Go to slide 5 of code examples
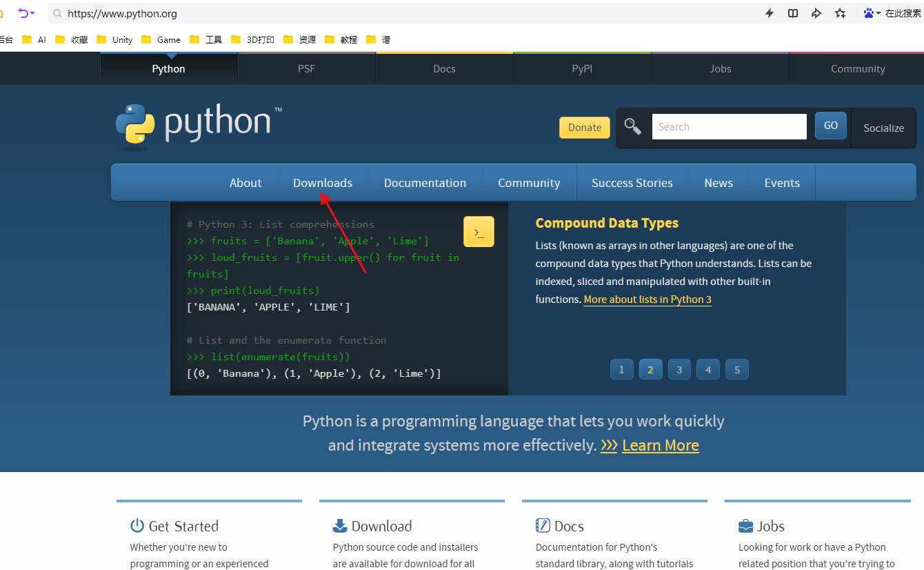 click(737, 369)
